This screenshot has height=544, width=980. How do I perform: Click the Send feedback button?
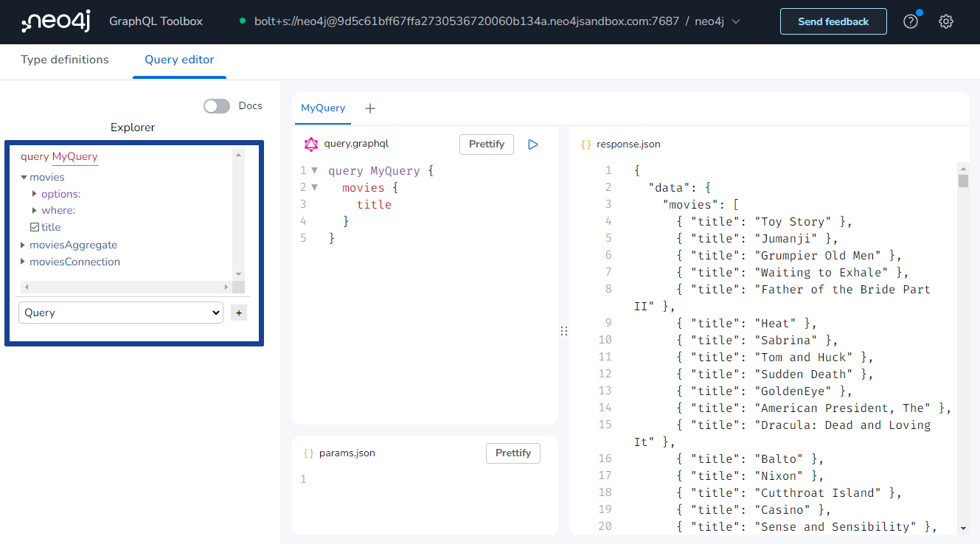coord(833,21)
